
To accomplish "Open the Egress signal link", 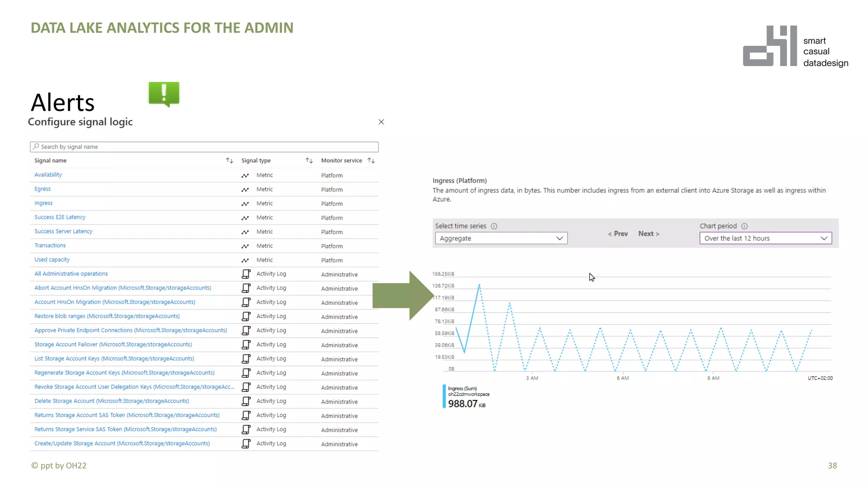I will [42, 189].
